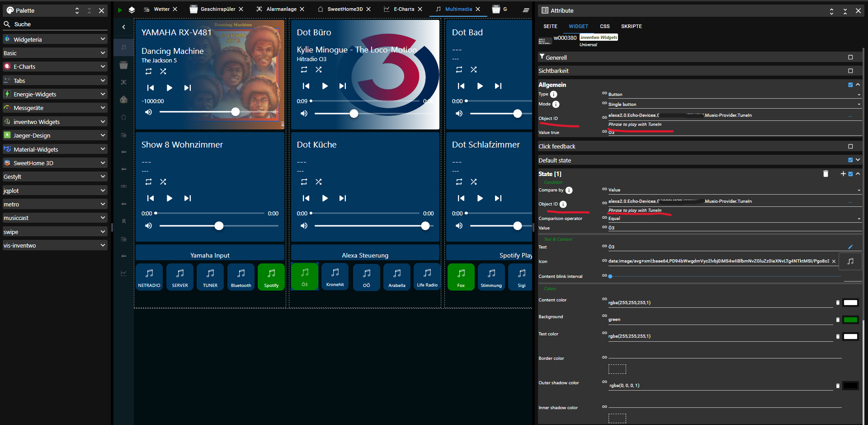Click play button in YAMAHA RX-V481 player

169,88
